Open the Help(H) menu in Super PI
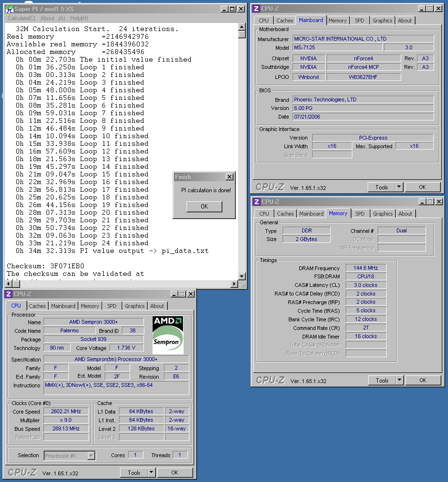The height and width of the screenshot is (482, 448). (x=79, y=18)
